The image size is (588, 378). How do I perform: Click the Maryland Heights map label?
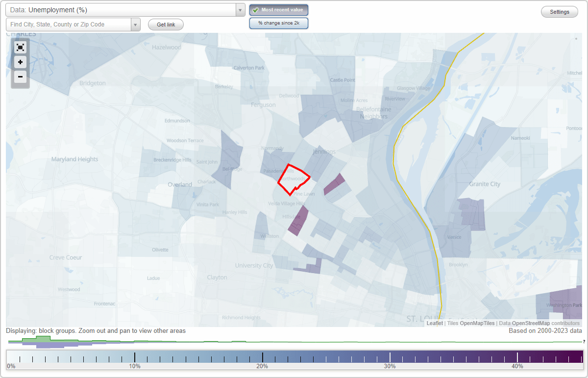[74, 159]
